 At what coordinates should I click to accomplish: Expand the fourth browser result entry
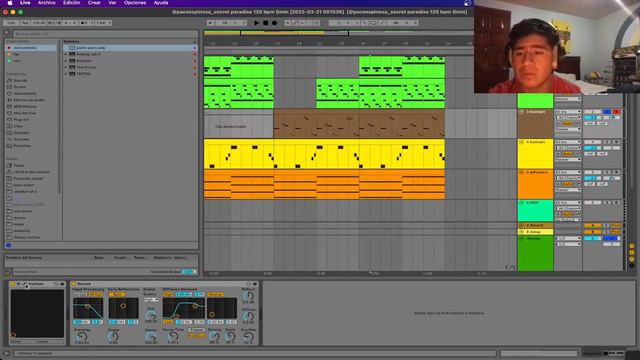(x=66, y=67)
